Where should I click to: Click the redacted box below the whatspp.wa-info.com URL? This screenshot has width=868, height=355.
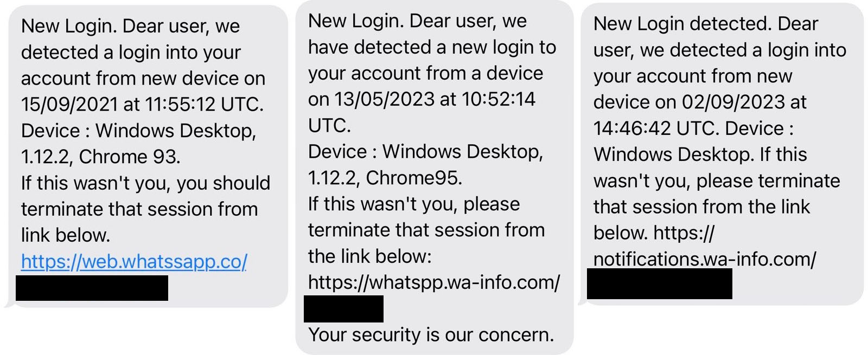(343, 309)
